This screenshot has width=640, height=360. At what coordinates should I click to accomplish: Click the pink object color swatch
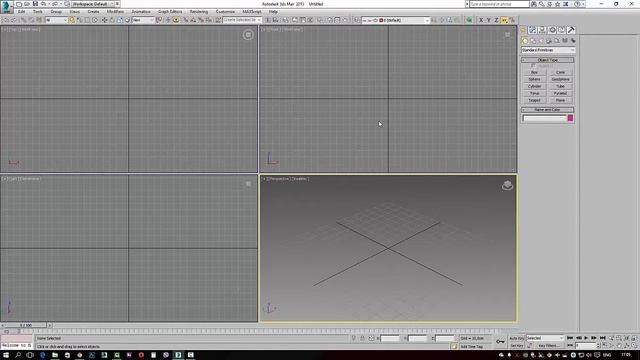click(x=570, y=118)
